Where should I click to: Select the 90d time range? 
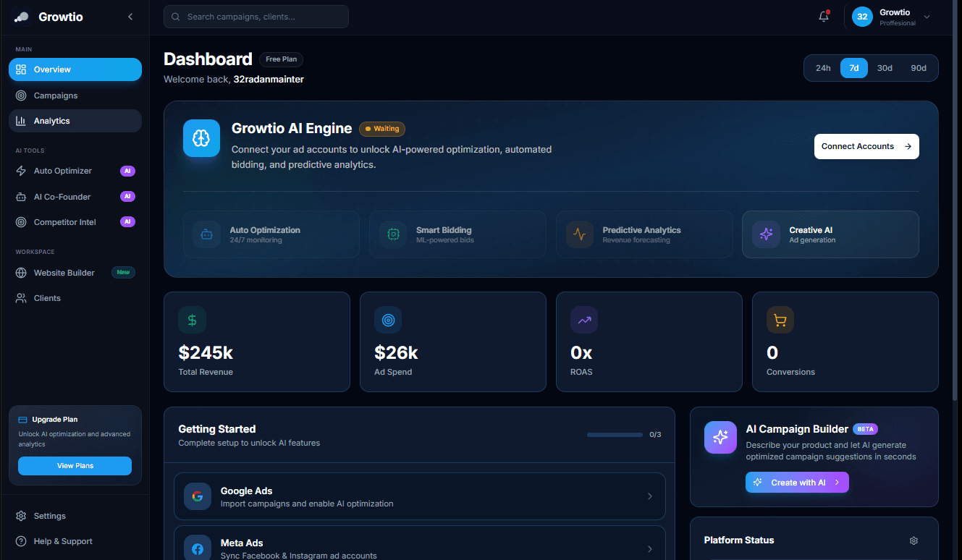[x=919, y=67]
